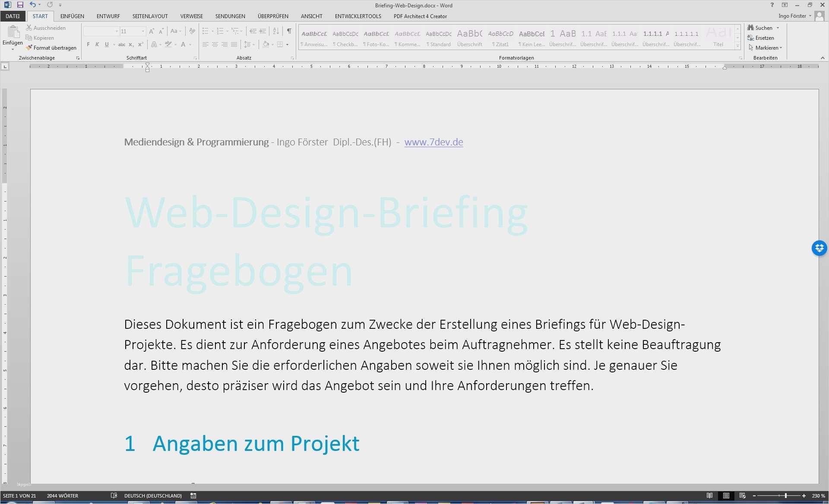Expand the Schriftfarbe color dropdown
The height and width of the screenshot is (504, 829).
pyautogui.click(x=190, y=44)
